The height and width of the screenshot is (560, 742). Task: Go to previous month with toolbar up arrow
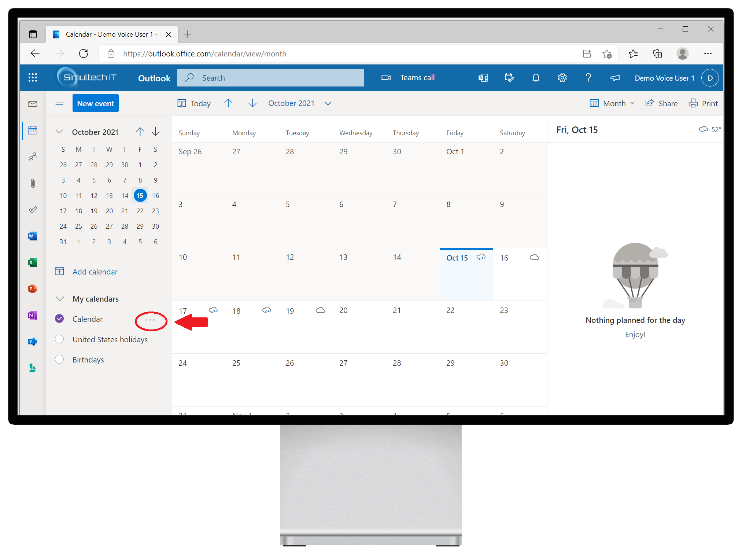[228, 103]
